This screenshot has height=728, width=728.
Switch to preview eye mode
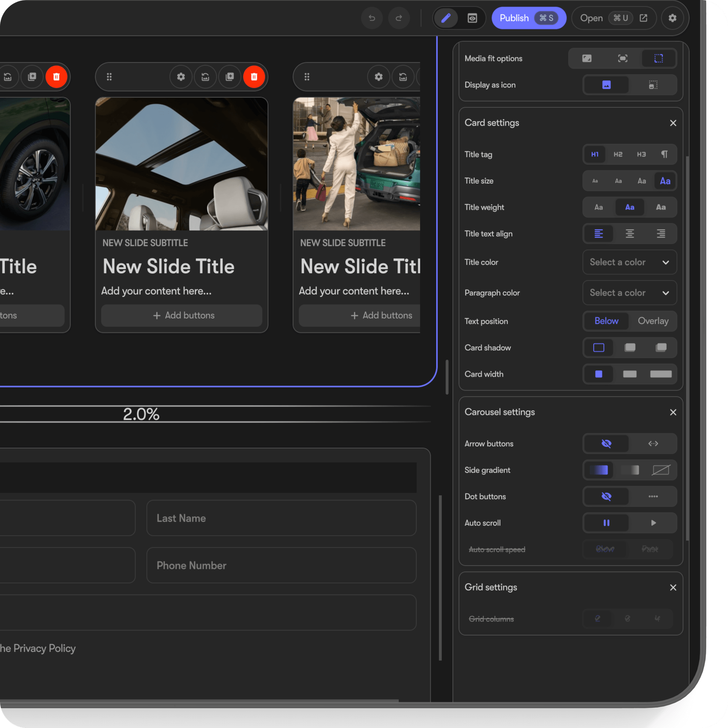pos(472,18)
